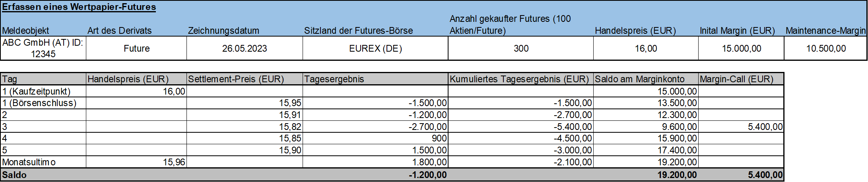Select the 'Kumuliertes Tagesergebnis (EUR)' header

[x=519, y=79]
